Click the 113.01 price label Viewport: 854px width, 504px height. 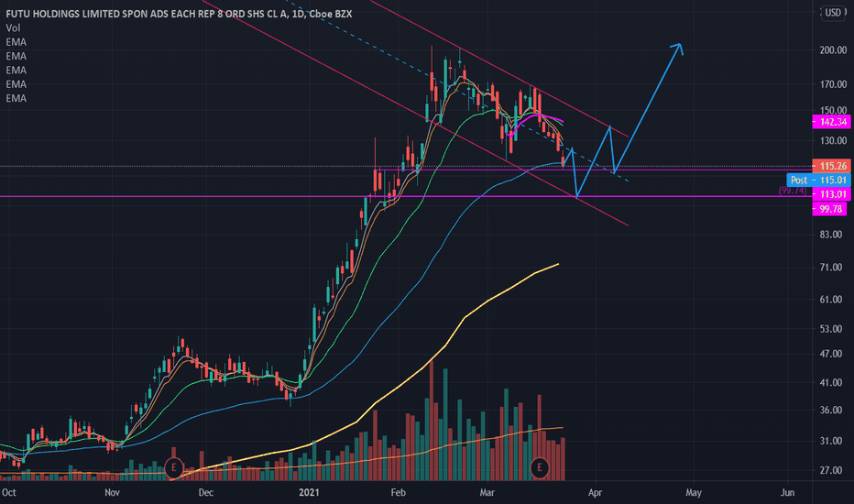(831, 194)
